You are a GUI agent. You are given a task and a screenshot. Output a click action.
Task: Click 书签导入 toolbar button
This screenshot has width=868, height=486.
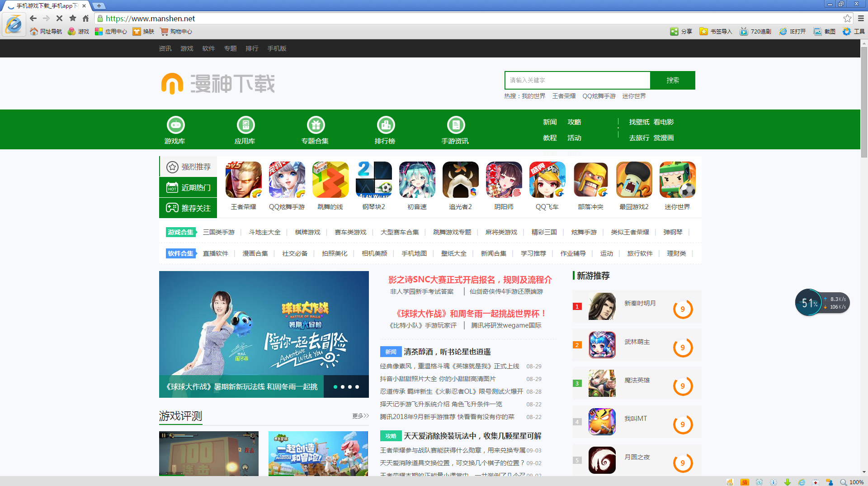coord(716,31)
